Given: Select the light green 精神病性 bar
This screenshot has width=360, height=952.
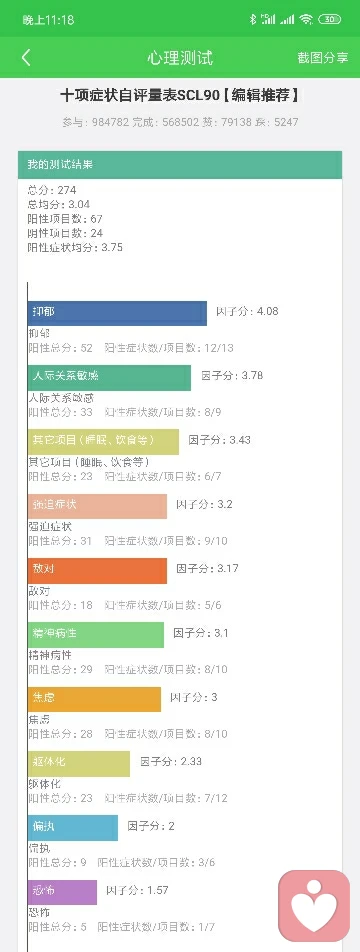Looking at the screenshot, I should coord(96,634).
